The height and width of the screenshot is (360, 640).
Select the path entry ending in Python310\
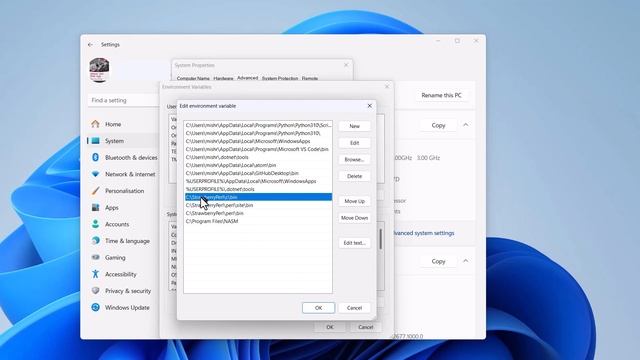(258, 133)
